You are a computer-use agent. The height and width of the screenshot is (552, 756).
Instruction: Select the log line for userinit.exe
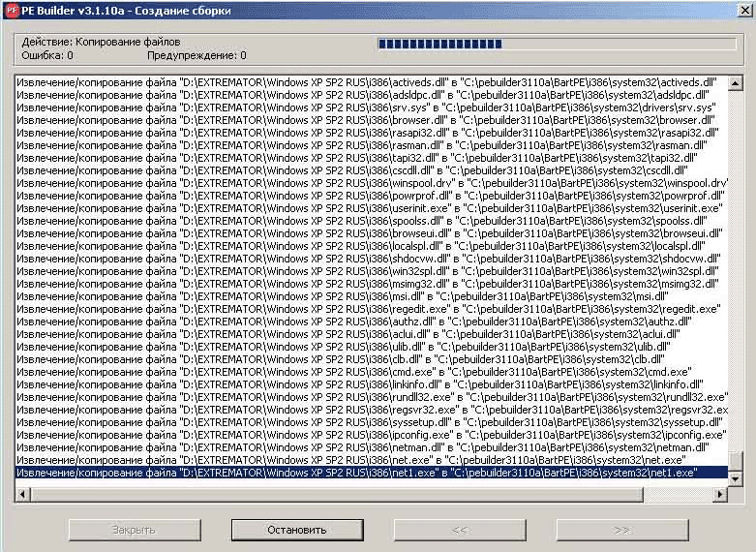click(372, 208)
